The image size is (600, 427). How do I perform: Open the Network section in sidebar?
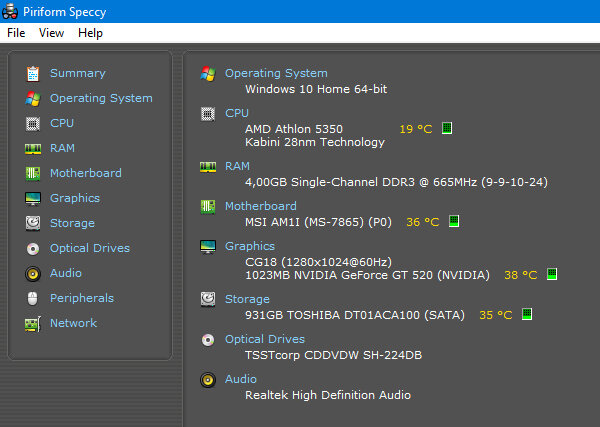pos(73,323)
